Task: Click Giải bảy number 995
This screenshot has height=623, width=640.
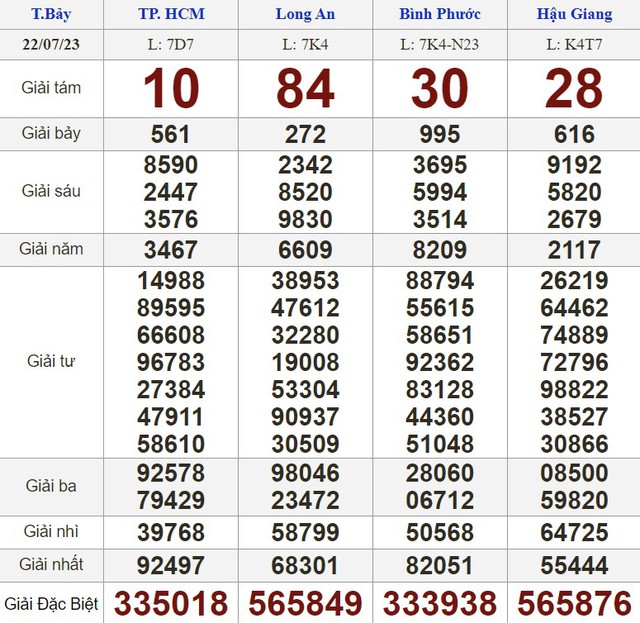Action: pyautogui.click(x=440, y=134)
